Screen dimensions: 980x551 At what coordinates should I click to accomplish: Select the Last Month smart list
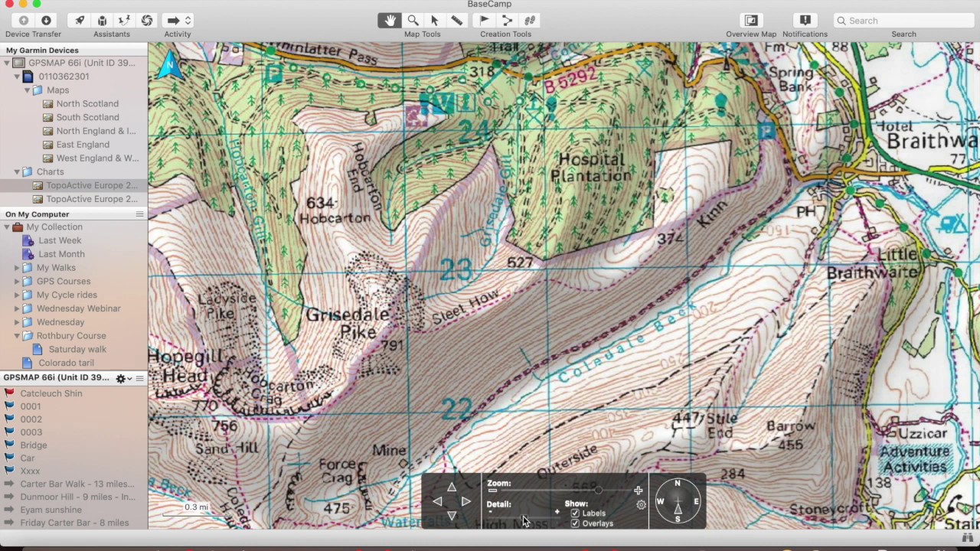click(x=61, y=254)
